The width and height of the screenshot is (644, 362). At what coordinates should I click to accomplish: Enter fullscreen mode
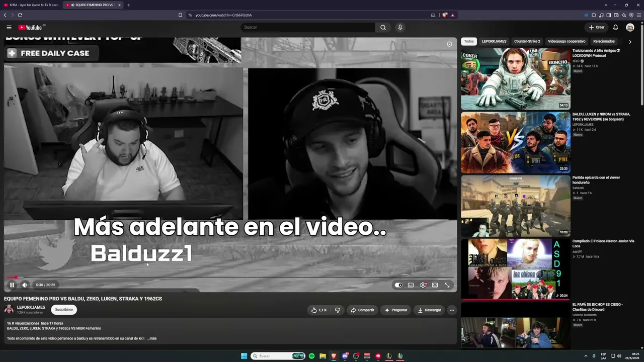(447, 285)
